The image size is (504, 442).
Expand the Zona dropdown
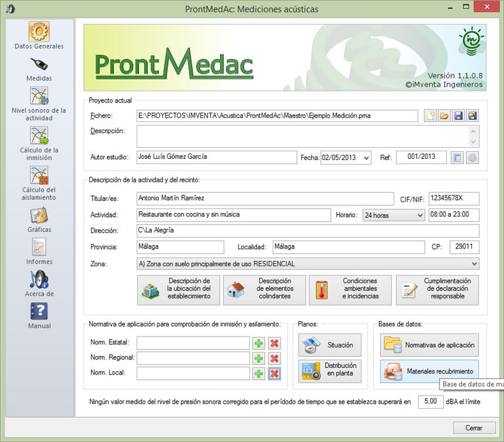coord(474,264)
